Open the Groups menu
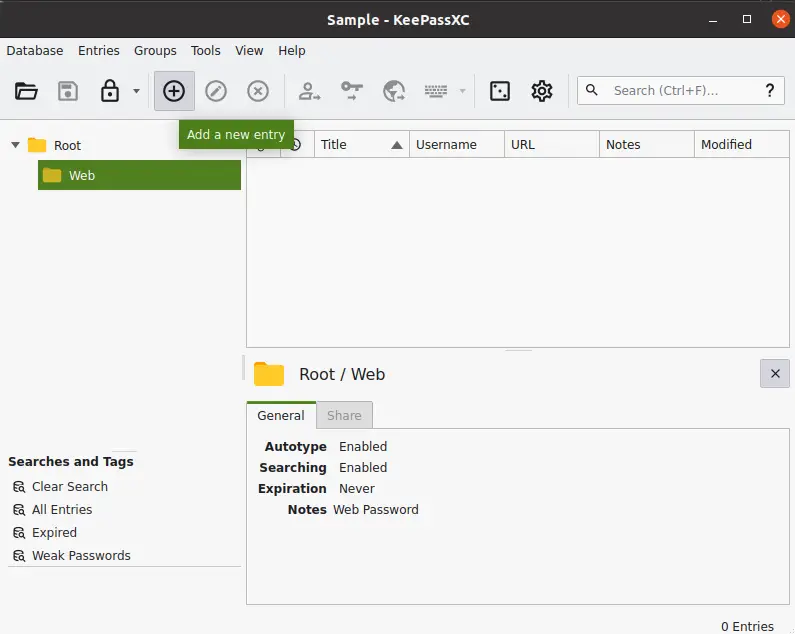This screenshot has width=795, height=634. tap(155, 51)
